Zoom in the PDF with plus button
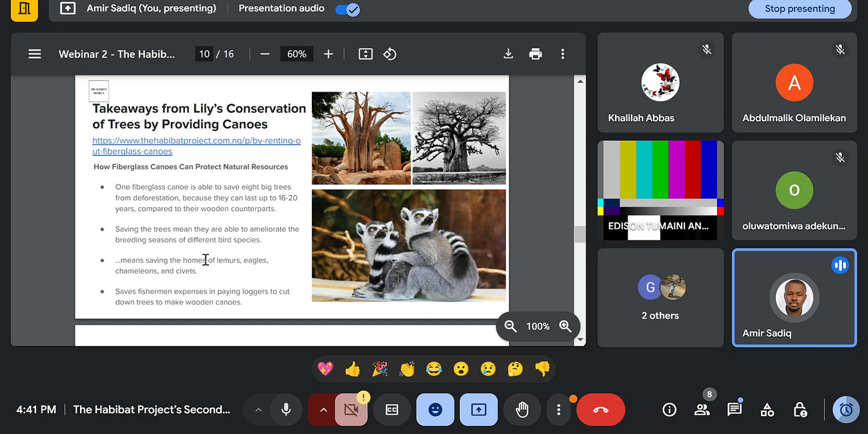Screen dimensions: 868x434 coord(328,54)
